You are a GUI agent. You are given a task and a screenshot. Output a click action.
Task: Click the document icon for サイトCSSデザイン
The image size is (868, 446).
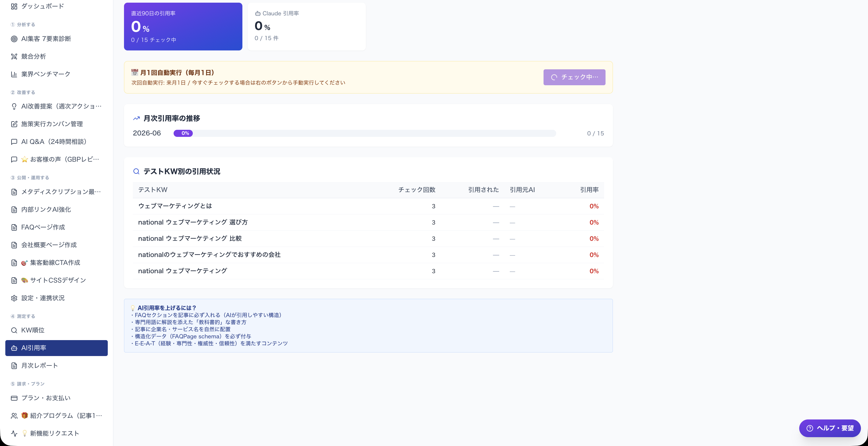tap(14, 281)
